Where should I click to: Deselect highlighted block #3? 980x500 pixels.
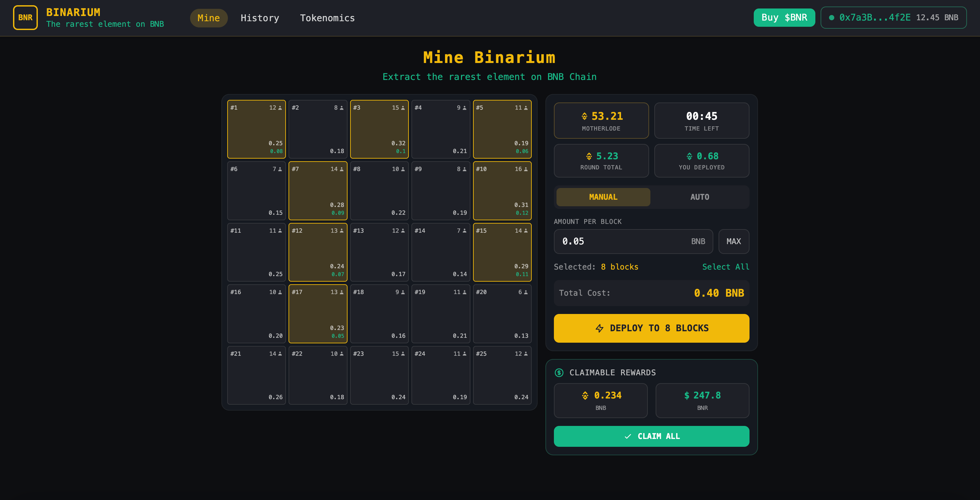[x=379, y=129]
